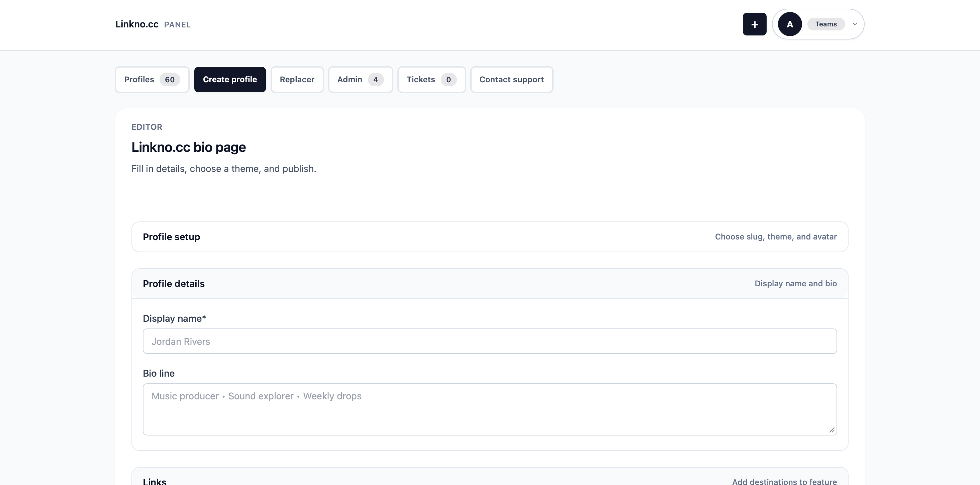Click the Display name input field
This screenshot has width=980, height=485.
490,341
